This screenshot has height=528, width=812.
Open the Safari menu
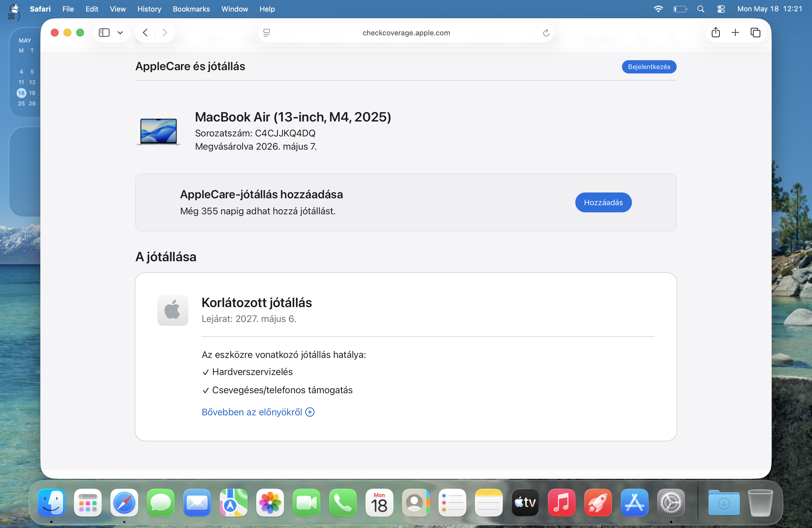click(40, 9)
